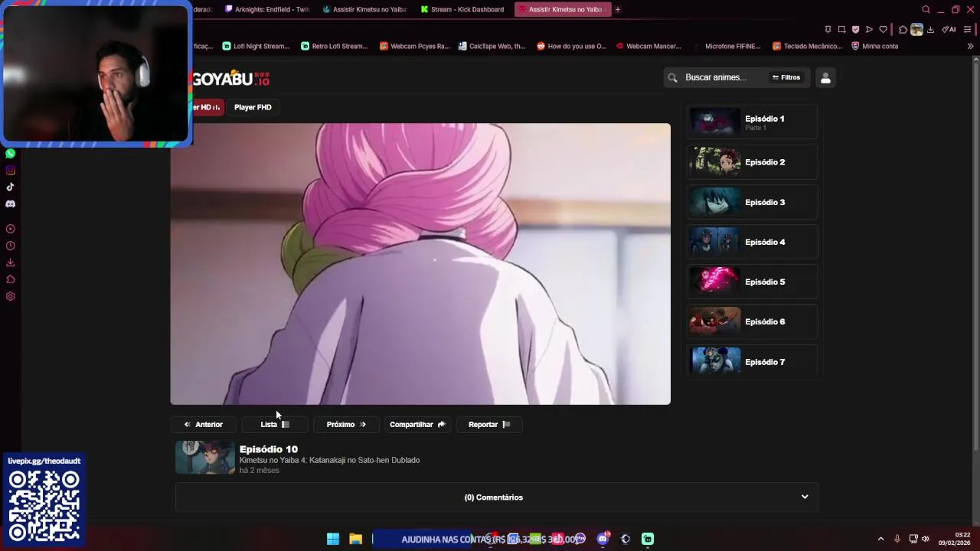Open Discord in the browser sidebar
Screen dimensions: 980x551
pyautogui.click(x=10, y=204)
